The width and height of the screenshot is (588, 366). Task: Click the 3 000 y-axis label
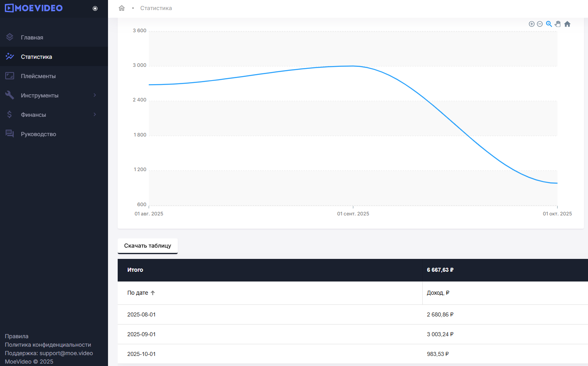click(139, 65)
